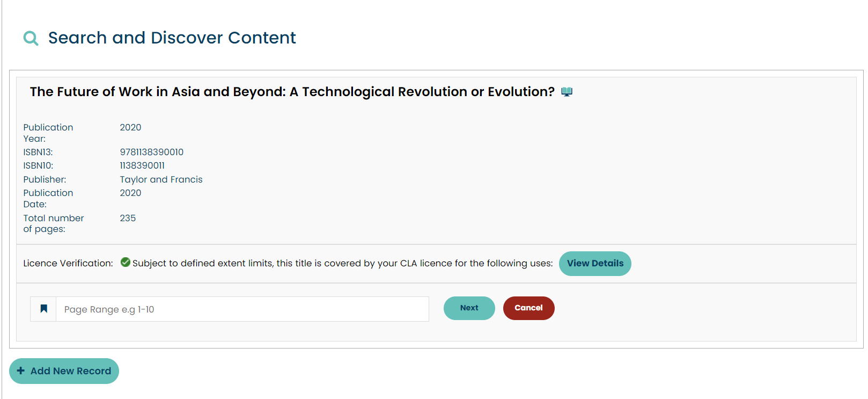Open View Details for licence uses
The height and width of the screenshot is (399, 868).
coord(594,264)
